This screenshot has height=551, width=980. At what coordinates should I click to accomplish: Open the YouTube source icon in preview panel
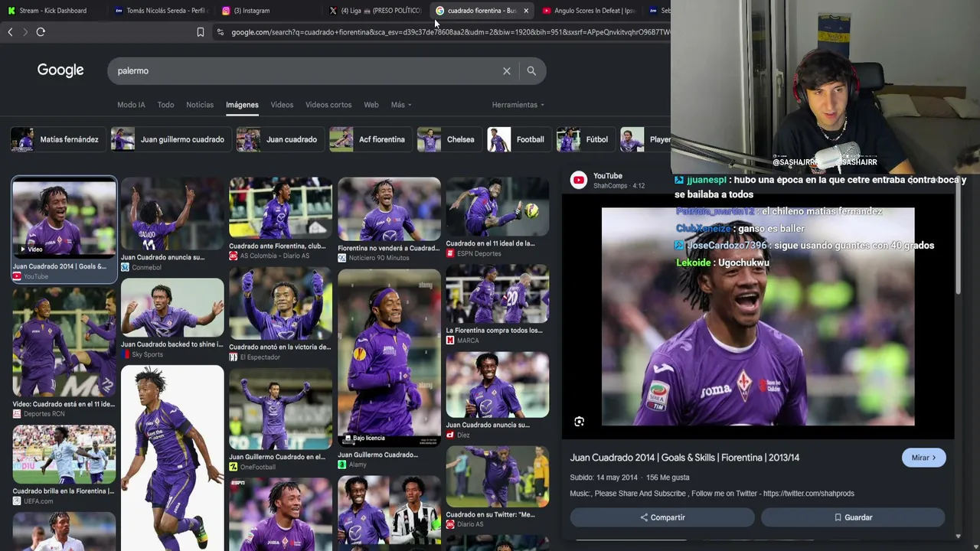[579, 181]
